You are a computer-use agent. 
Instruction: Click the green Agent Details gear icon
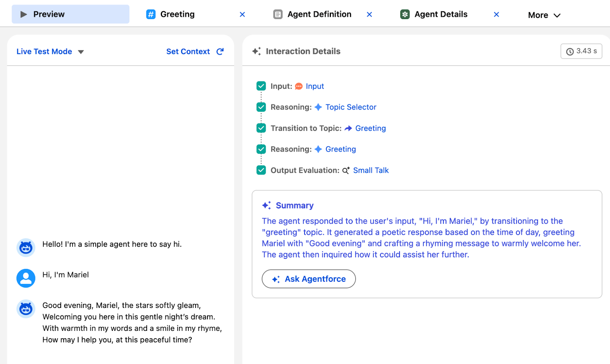(405, 14)
